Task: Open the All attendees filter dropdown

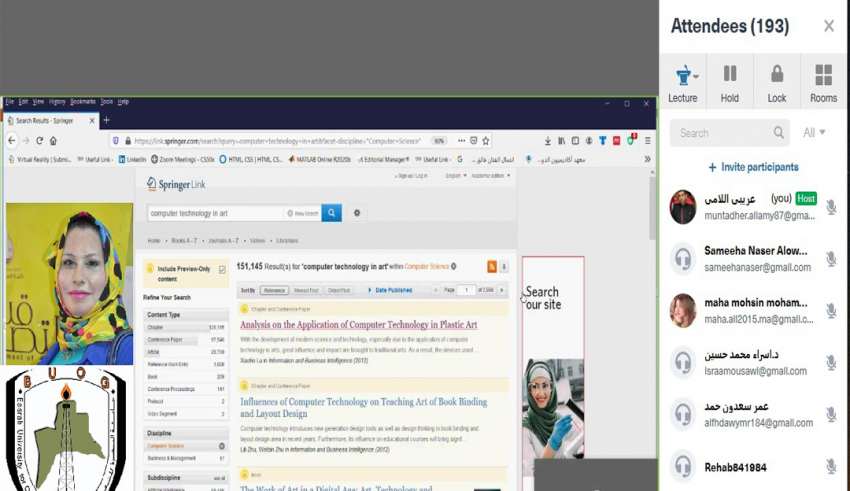Action: (814, 132)
